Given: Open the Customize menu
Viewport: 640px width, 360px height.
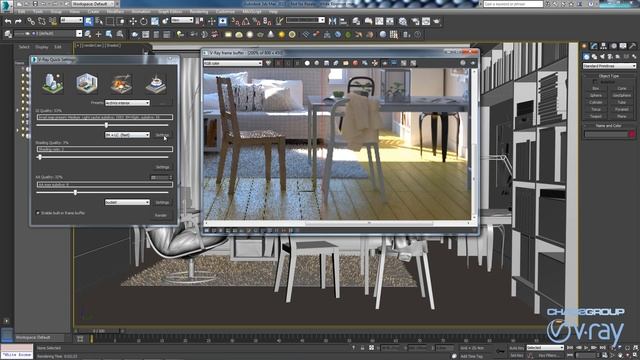Looking at the screenshot, I should [225, 12].
